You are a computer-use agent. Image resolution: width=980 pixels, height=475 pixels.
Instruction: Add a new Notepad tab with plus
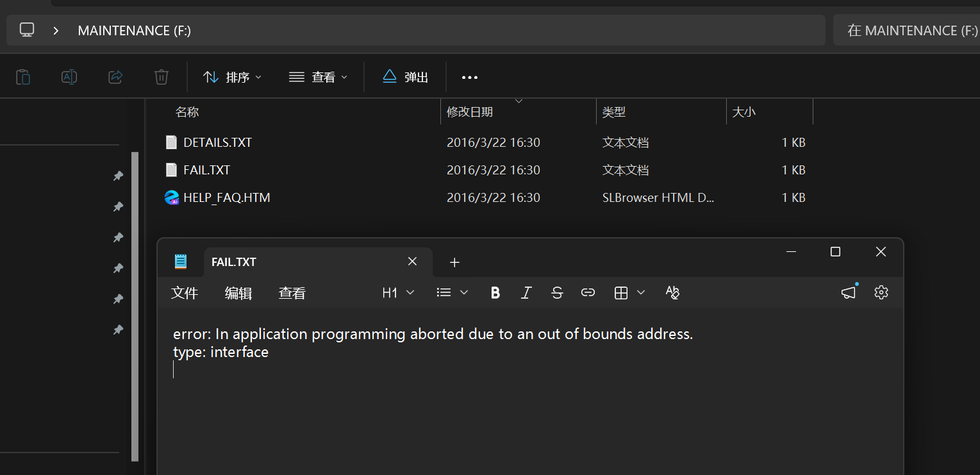454,262
